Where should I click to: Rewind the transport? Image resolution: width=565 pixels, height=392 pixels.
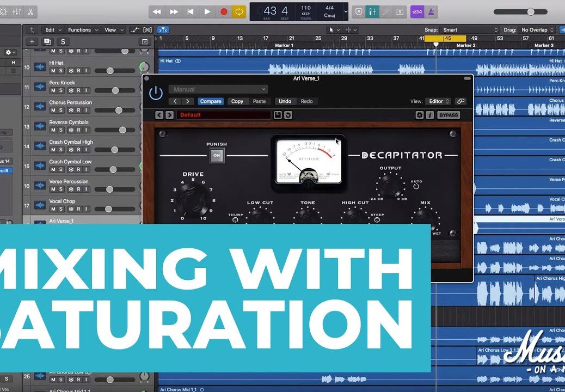pos(157,12)
